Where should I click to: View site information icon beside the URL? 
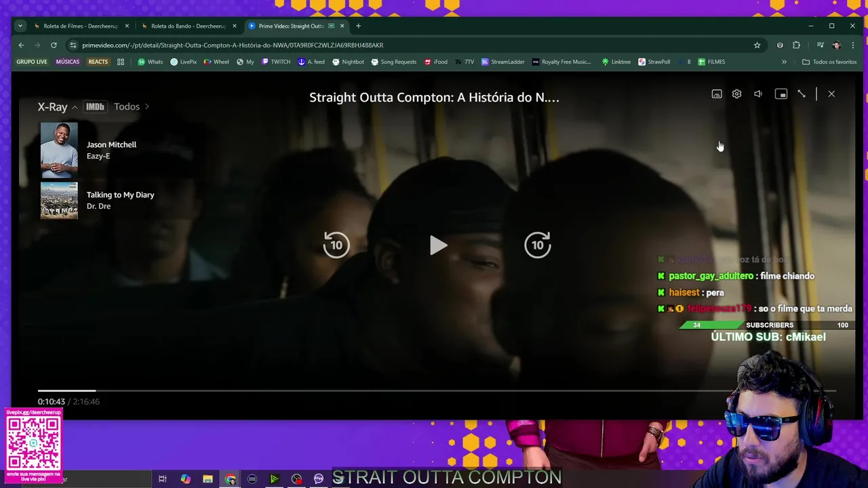point(73,45)
